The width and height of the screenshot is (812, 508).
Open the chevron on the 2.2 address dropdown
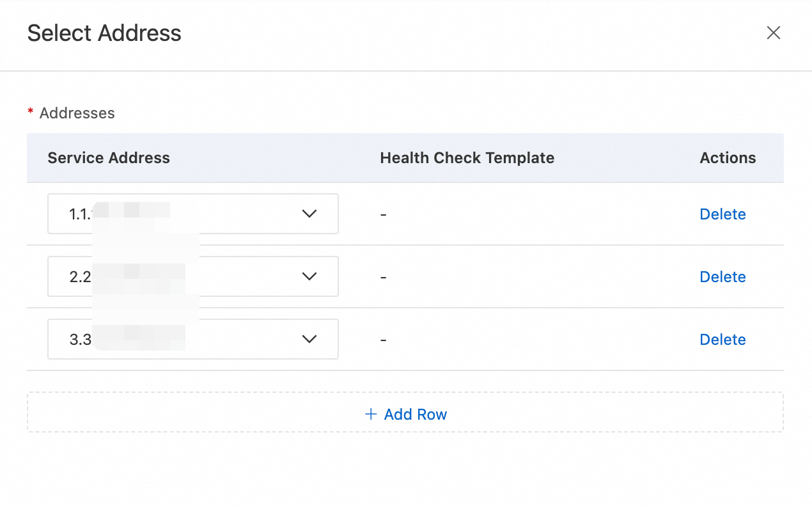click(x=309, y=276)
